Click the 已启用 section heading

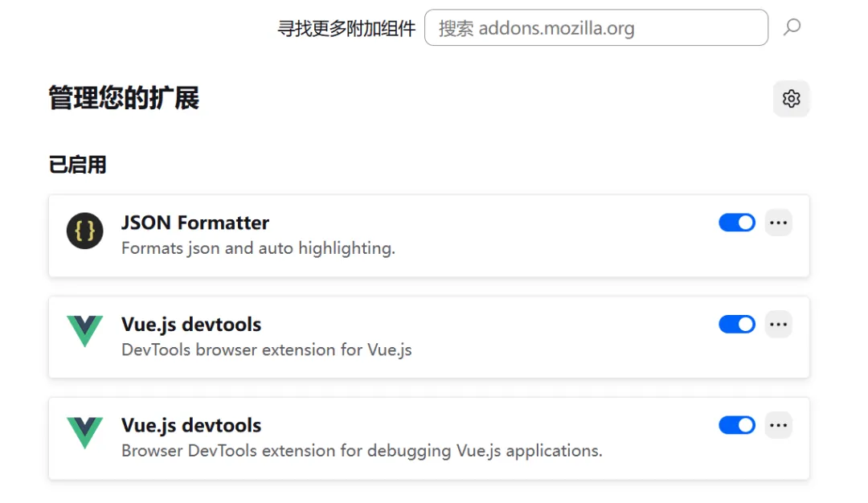pyautogui.click(x=77, y=166)
